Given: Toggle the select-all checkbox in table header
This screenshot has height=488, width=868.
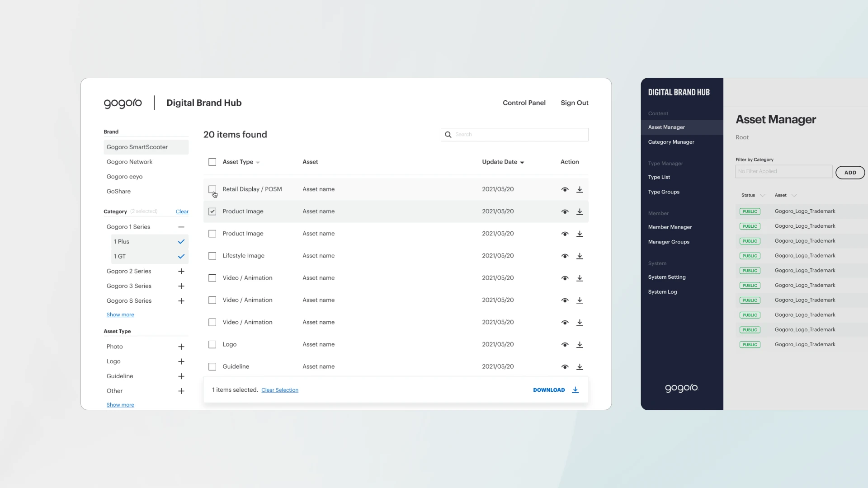Looking at the screenshot, I should click(x=212, y=162).
